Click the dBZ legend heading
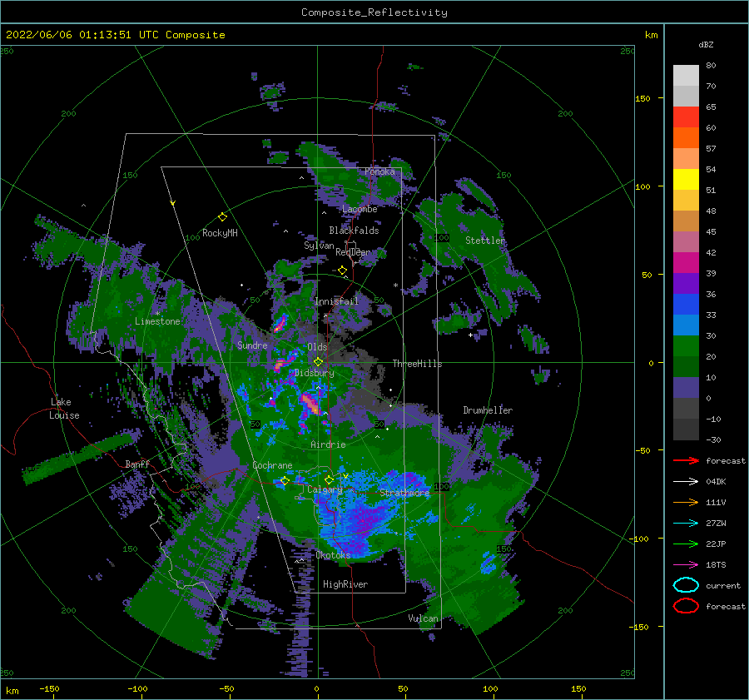Viewport: 749px width, 700px height. point(706,44)
